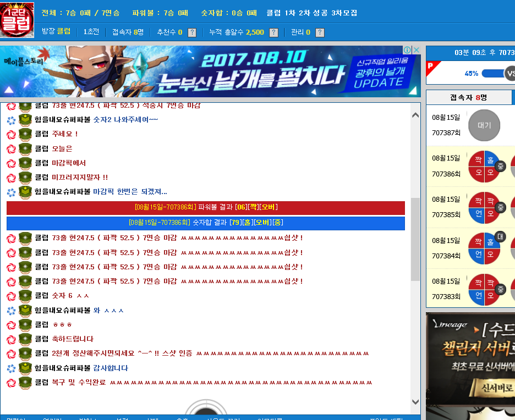Click the '미끄러지지말자 !!' chat message
515x420 pixels.
[x=80, y=178]
